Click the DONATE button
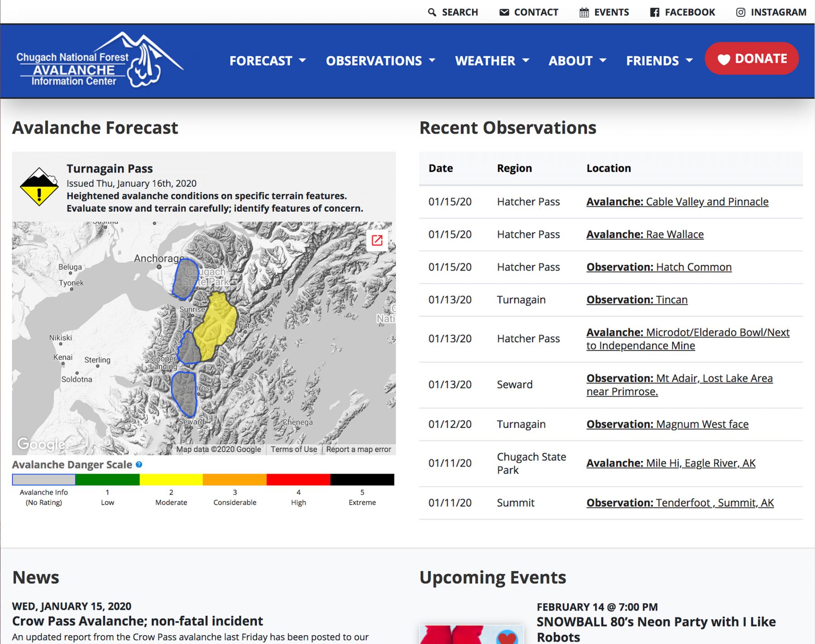 click(x=752, y=59)
